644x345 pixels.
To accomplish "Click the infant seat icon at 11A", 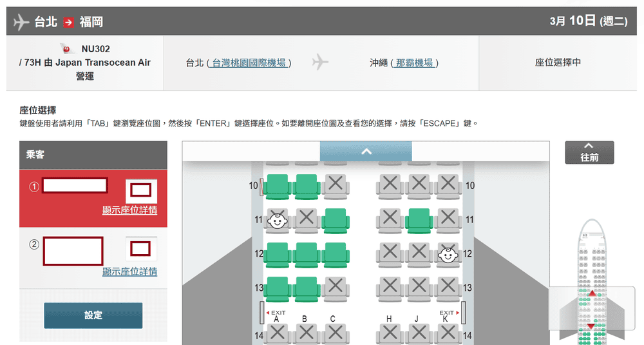I will click(x=277, y=221).
